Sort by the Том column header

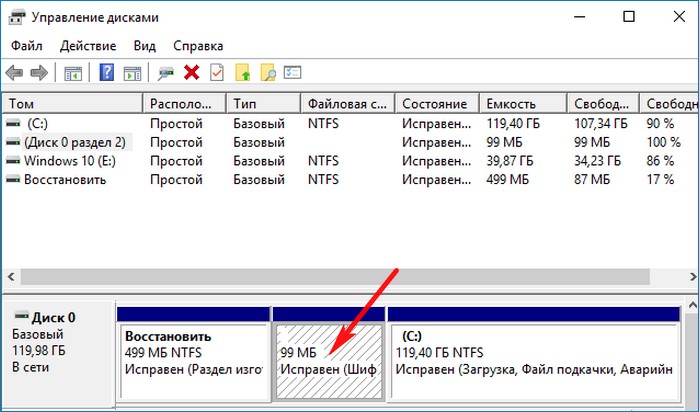click(x=72, y=104)
